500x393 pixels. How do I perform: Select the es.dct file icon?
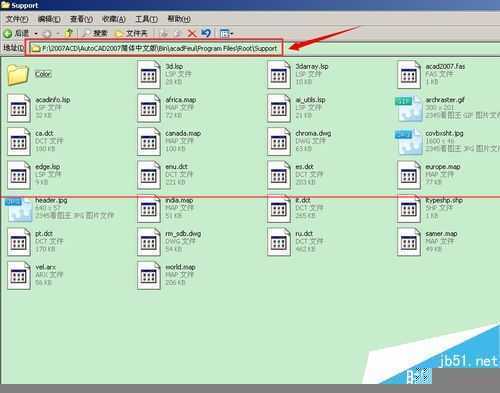pos(279,175)
